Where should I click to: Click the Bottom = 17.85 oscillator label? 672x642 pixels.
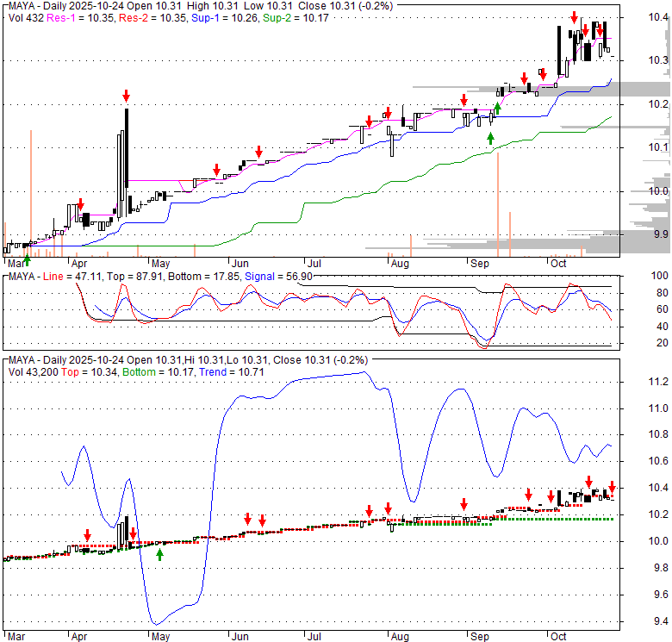(x=210, y=276)
